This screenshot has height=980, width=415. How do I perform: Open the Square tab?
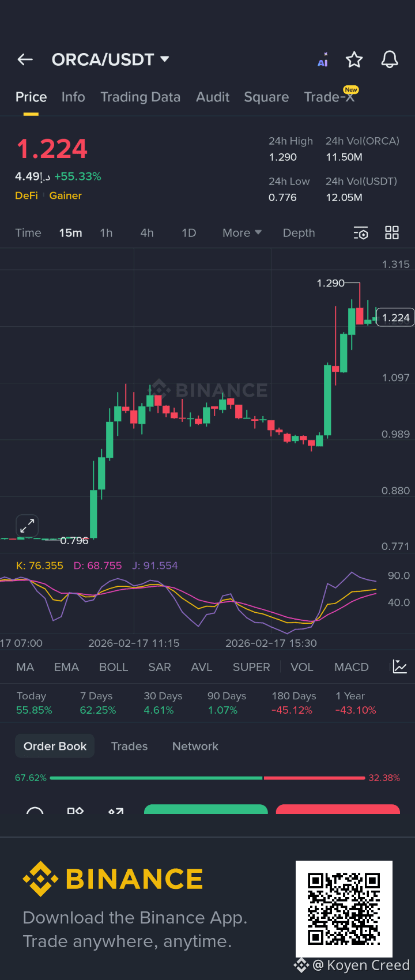coord(266,97)
